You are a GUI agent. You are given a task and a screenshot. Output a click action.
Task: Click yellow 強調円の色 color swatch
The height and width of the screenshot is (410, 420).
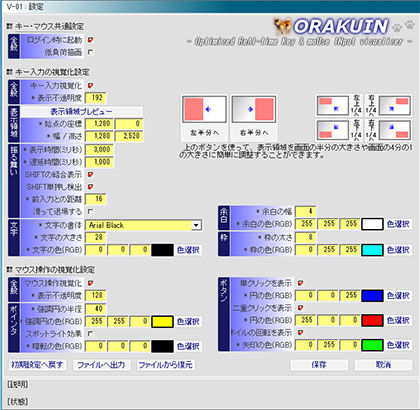[x=162, y=322]
